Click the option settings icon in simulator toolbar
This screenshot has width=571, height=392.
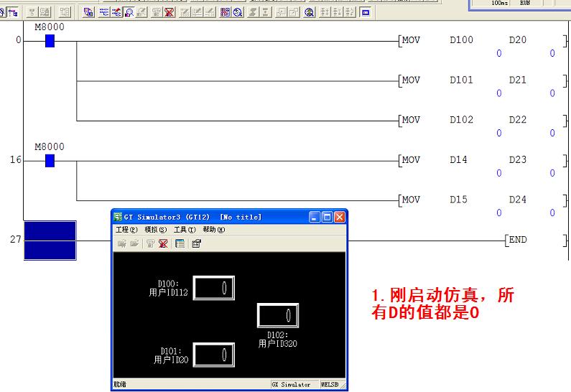click(196, 243)
